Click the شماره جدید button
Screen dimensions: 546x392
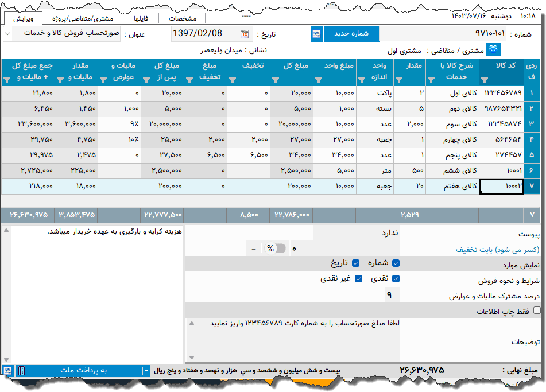[351, 34]
